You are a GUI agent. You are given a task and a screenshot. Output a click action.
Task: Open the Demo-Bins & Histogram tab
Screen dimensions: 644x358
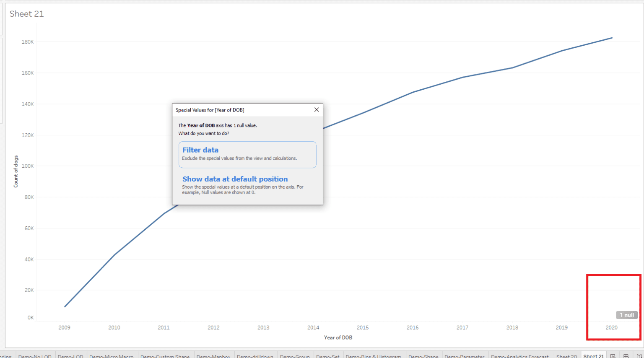click(374, 357)
